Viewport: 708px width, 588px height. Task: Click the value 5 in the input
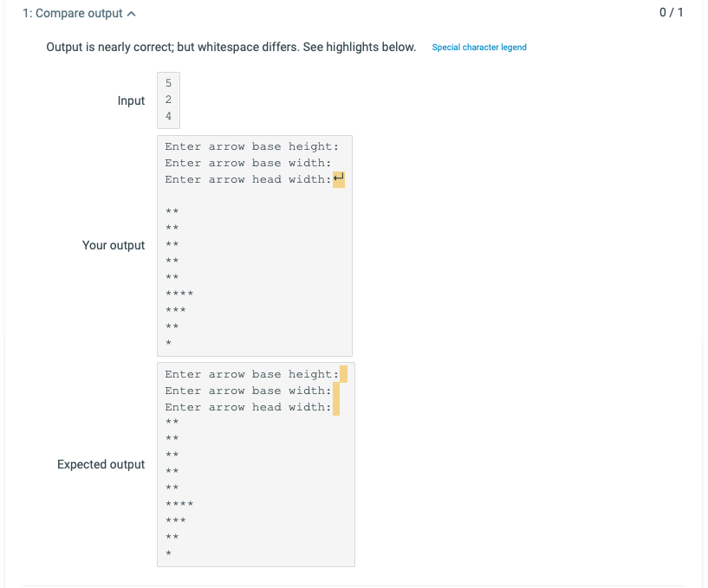click(166, 84)
